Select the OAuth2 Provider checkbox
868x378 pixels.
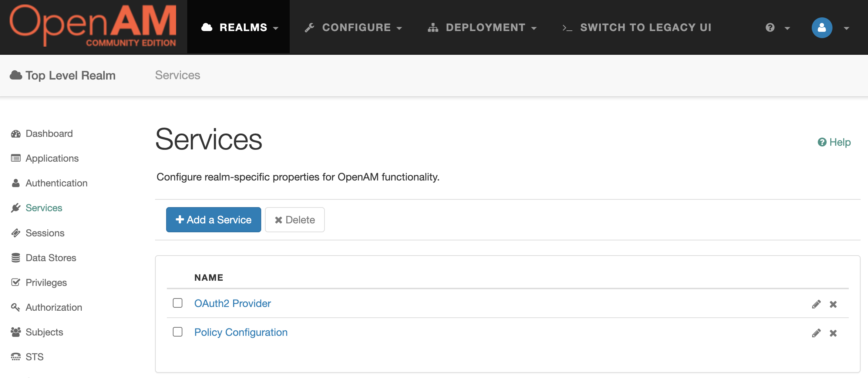tap(178, 303)
